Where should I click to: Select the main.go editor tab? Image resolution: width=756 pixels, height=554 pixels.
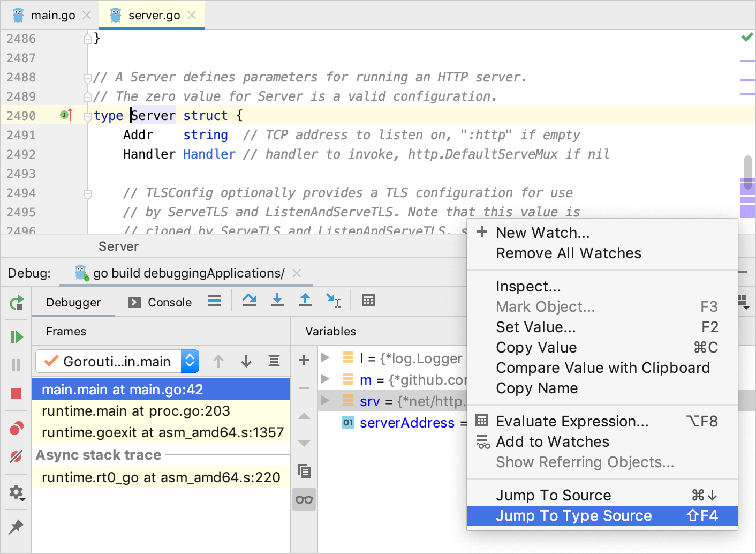tap(51, 15)
